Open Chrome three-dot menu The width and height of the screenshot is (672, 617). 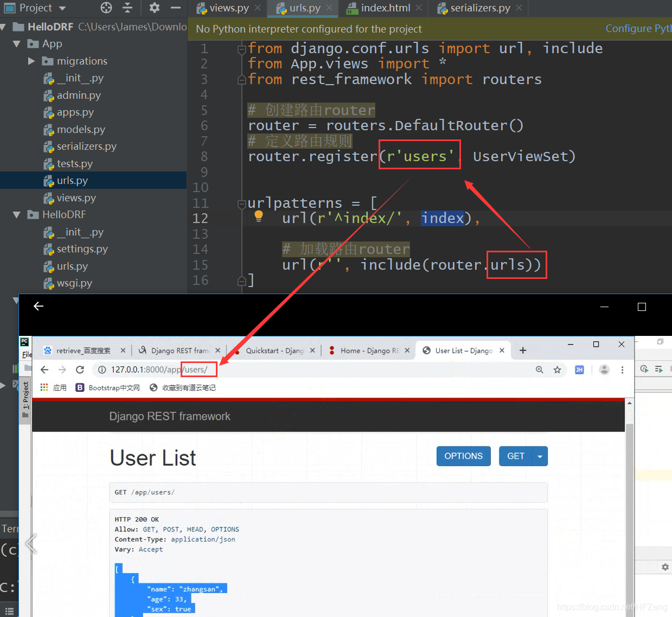point(622,370)
